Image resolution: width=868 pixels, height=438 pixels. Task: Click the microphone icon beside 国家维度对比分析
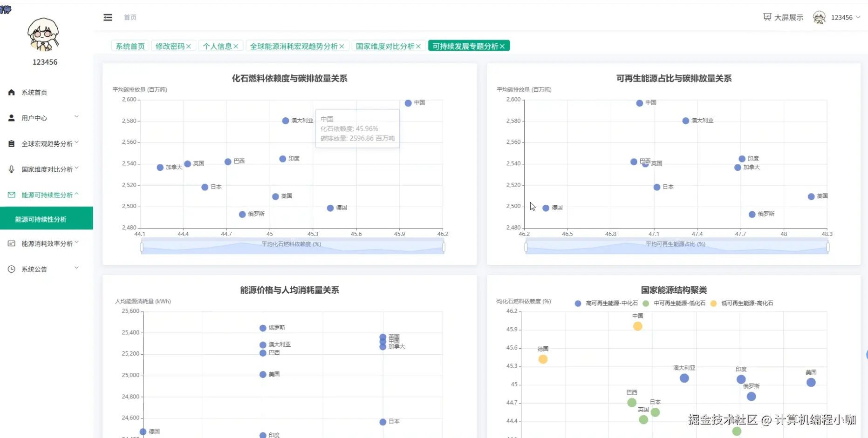click(11, 169)
